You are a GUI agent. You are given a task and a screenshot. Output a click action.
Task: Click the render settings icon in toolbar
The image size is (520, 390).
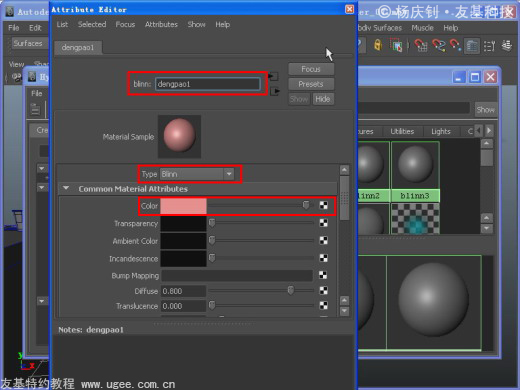489,46
